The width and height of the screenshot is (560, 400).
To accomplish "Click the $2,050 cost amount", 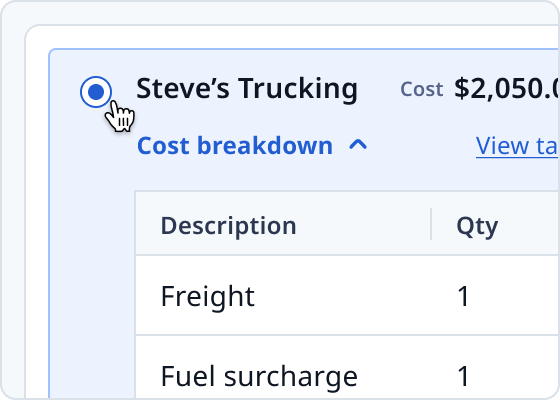I will tap(506, 89).
